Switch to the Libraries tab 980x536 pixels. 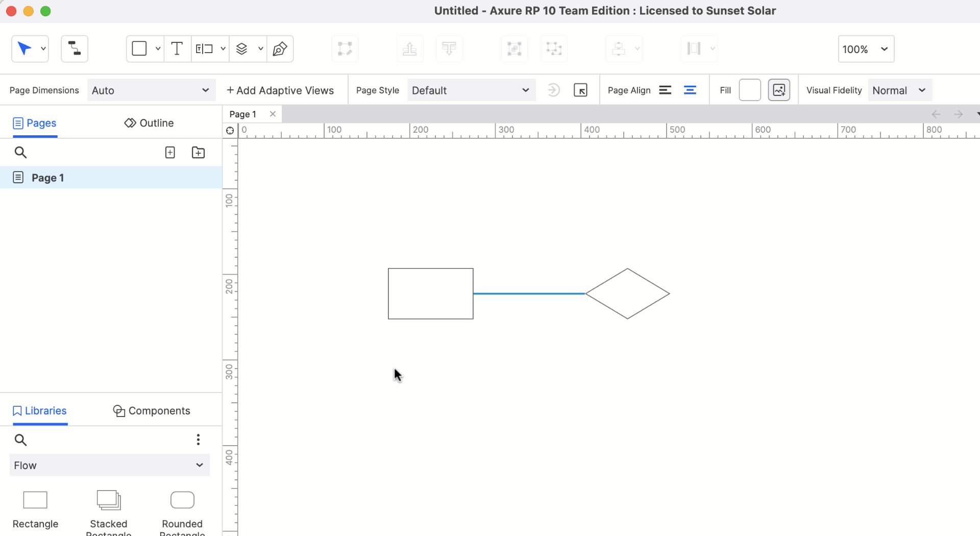click(40, 411)
